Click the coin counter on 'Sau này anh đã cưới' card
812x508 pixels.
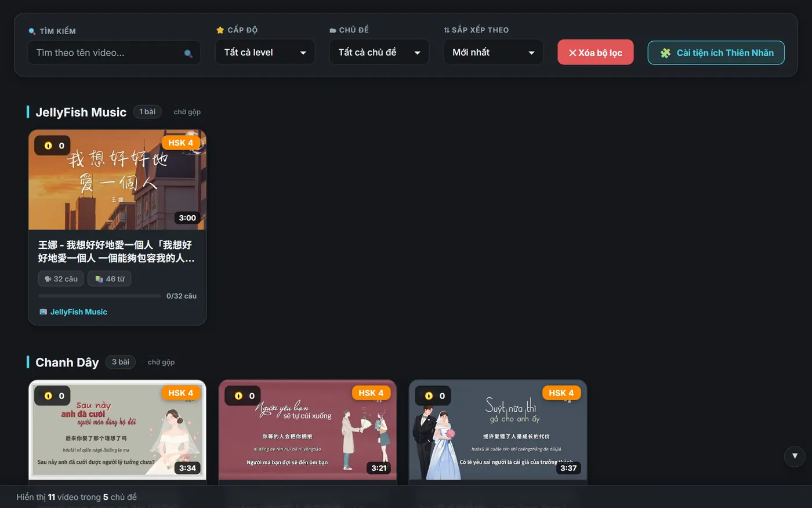click(x=53, y=395)
